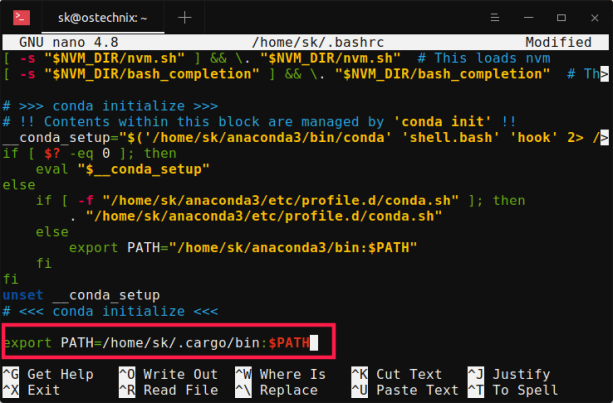This screenshot has width=613, height=403.
Task: Minimize the terminal window
Action: (x=529, y=18)
